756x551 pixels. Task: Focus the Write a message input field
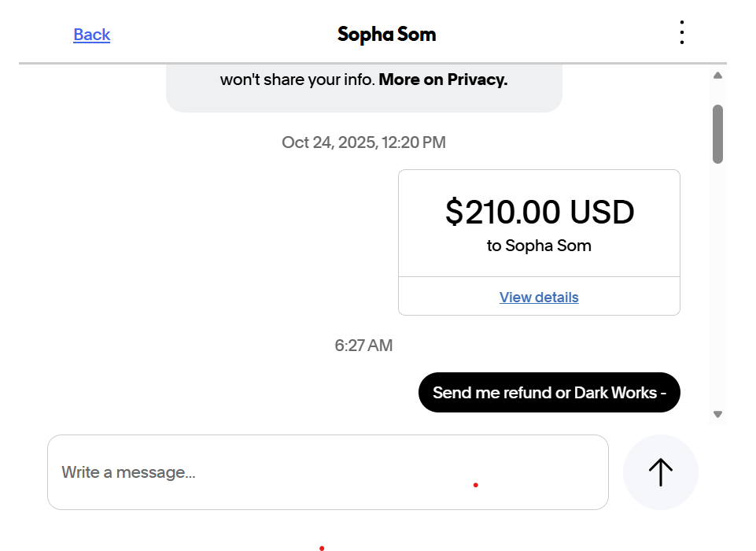[x=327, y=471]
